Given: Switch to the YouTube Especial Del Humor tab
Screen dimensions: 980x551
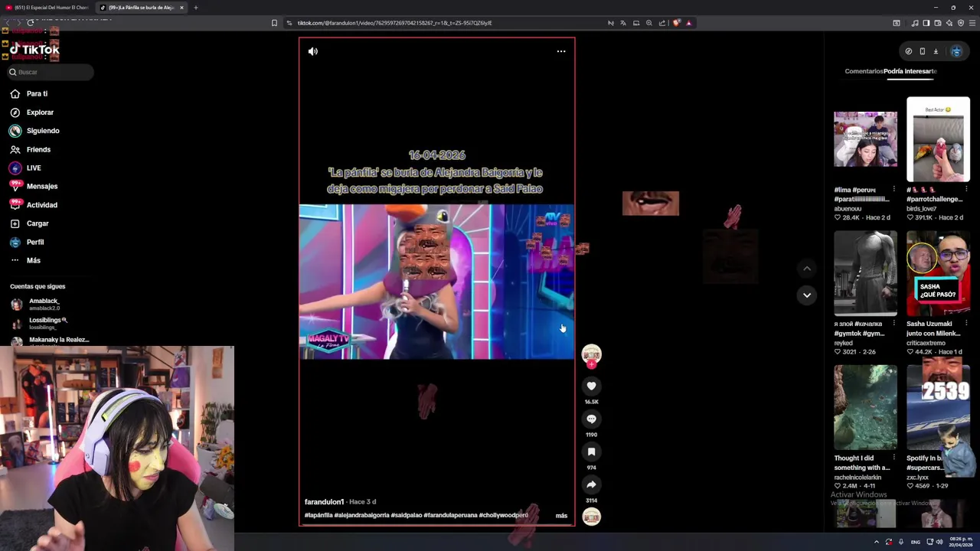Looking at the screenshot, I should (x=47, y=8).
